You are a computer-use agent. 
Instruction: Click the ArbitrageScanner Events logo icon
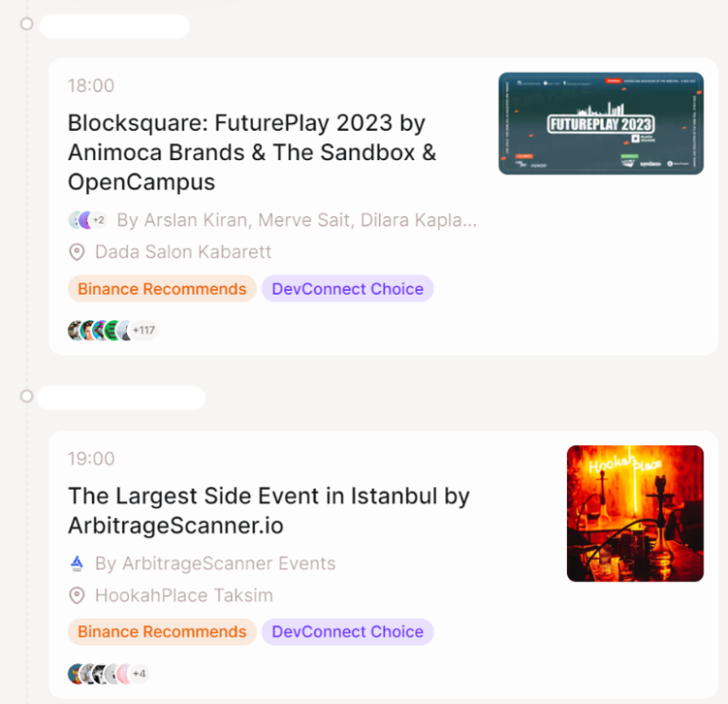(x=77, y=564)
